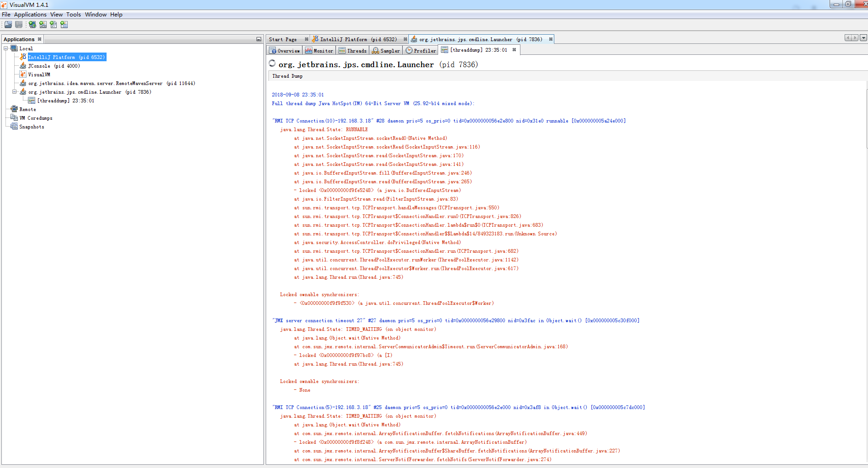Open the Monitor sub-tab
Image resolution: width=868 pixels, height=468 pixels.
(x=319, y=51)
